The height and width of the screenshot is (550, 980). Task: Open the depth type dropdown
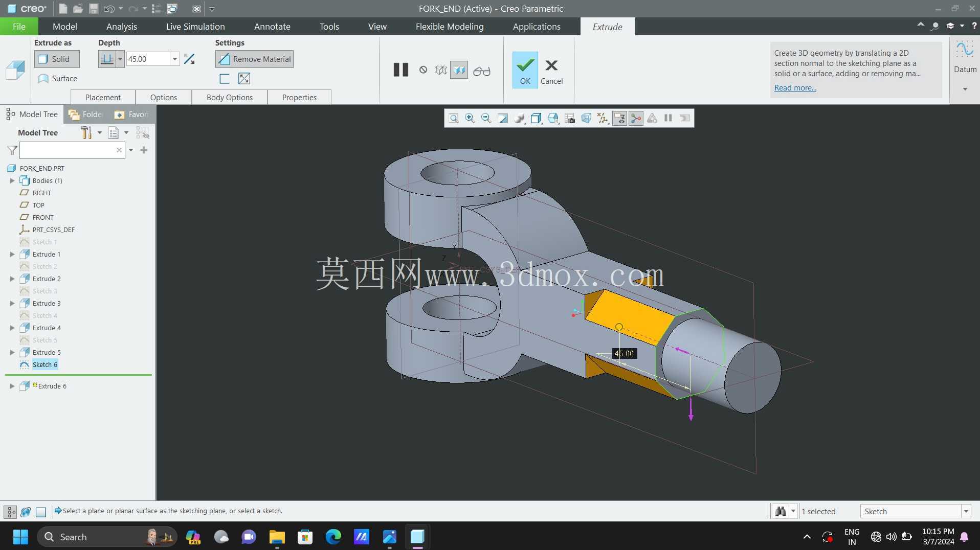pyautogui.click(x=120, y=59)
